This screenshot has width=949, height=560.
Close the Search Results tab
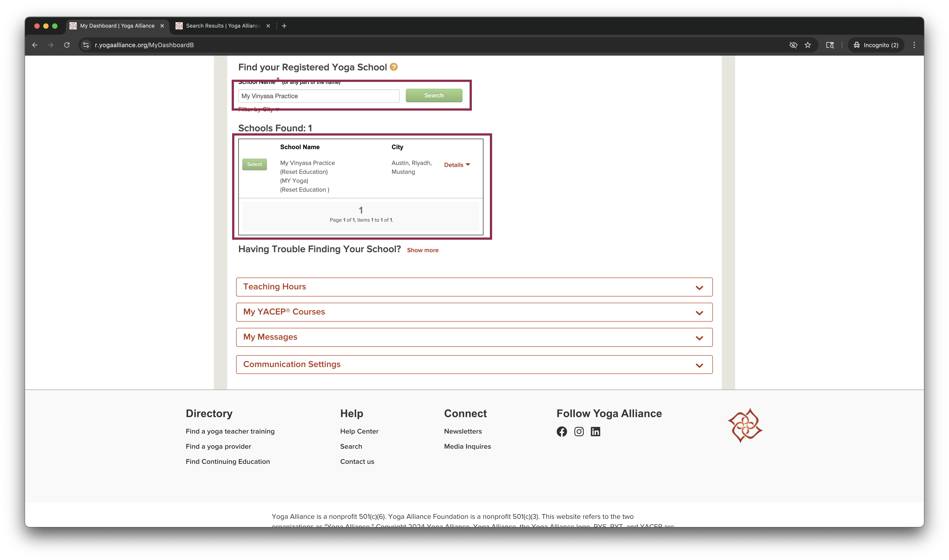[268, 26]
